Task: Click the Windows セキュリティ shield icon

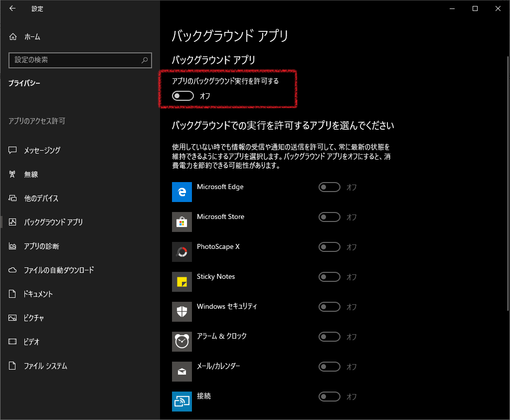Action: (182, 312)
